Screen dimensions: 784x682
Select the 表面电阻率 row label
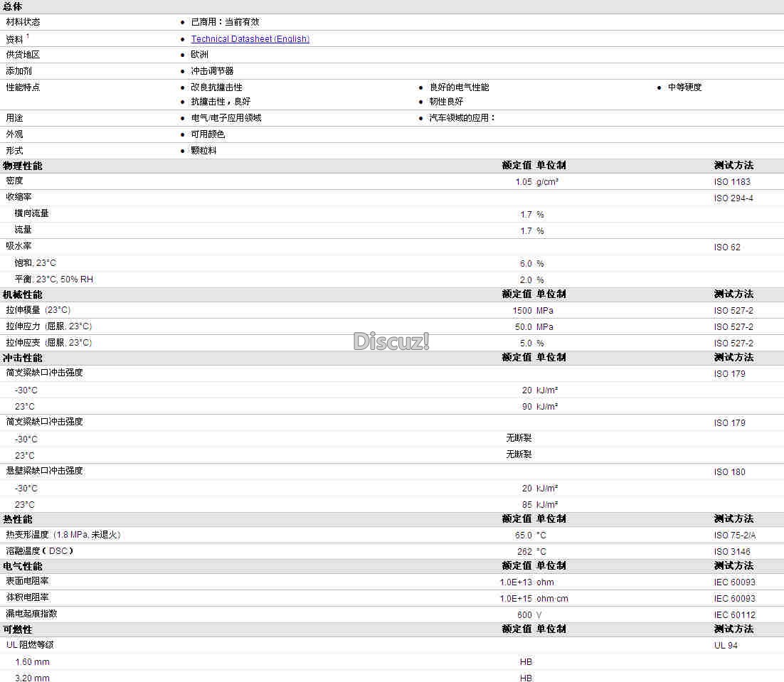28,581
